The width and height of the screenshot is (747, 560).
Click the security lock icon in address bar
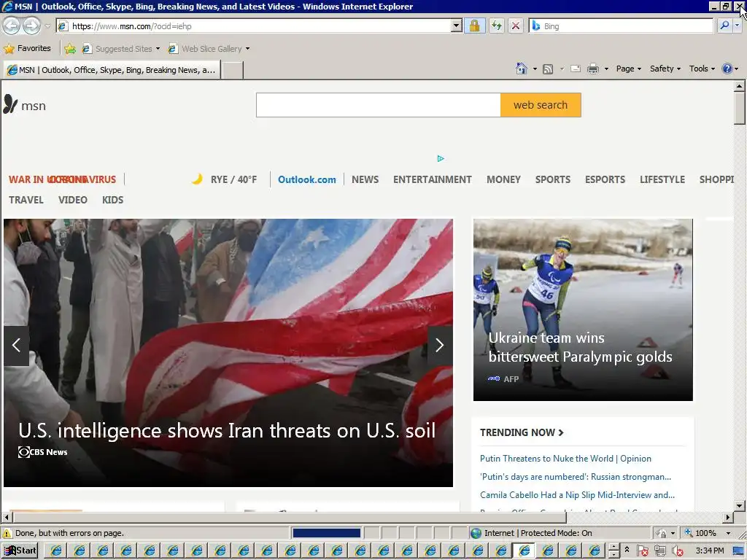474,26
